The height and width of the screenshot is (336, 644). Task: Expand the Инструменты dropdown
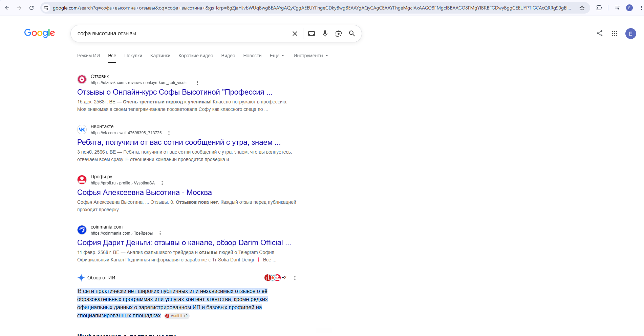(x=311, y=56)
